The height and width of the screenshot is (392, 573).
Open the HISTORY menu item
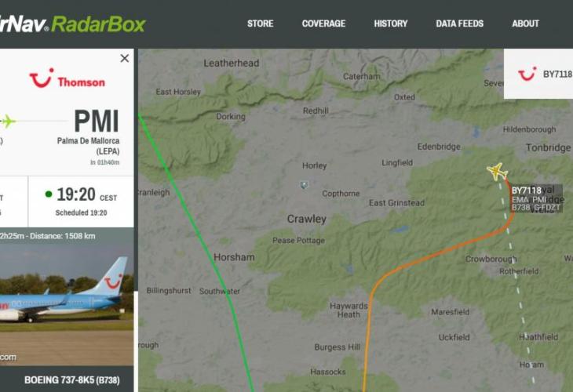coord(391,24)
